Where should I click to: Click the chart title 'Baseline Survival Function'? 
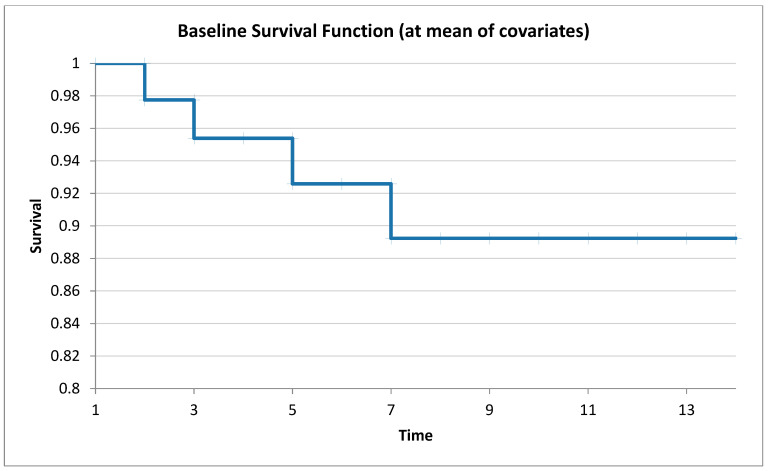[x=385, y=30]
